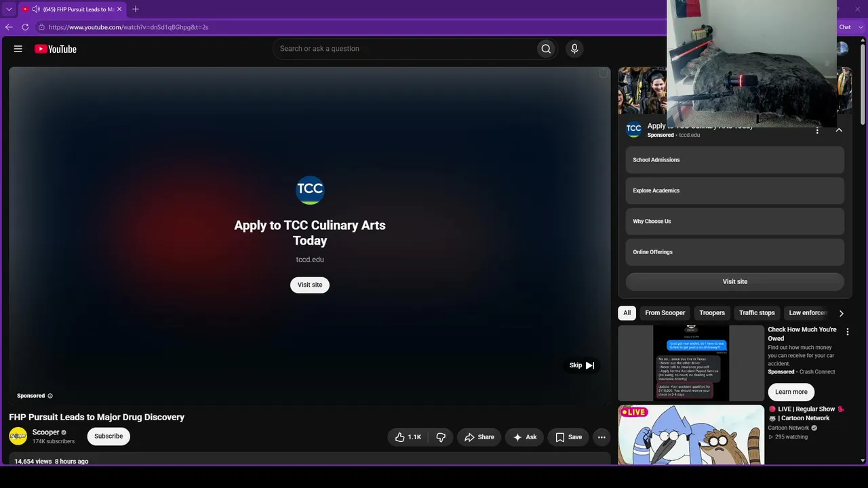The height and width of the screenshot is (488, 868).
Task: Open a new browser tab
Action: coord(136,9)
